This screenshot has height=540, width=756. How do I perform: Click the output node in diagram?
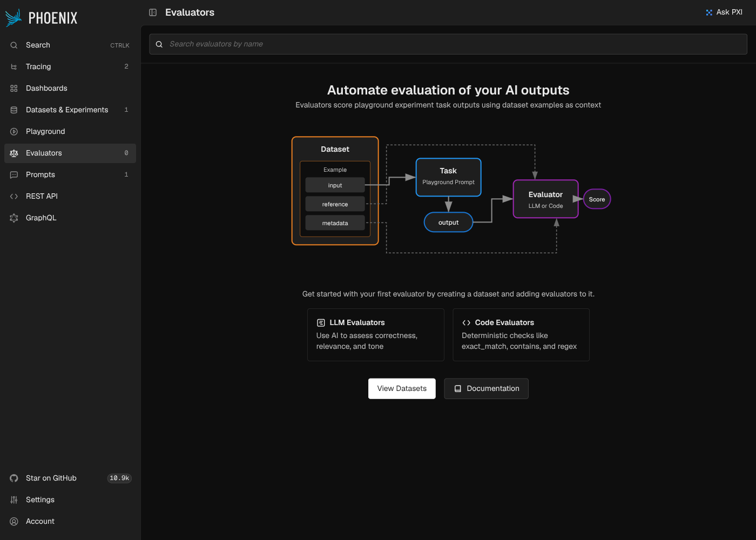pyautogui.click(x=448, y=222)
